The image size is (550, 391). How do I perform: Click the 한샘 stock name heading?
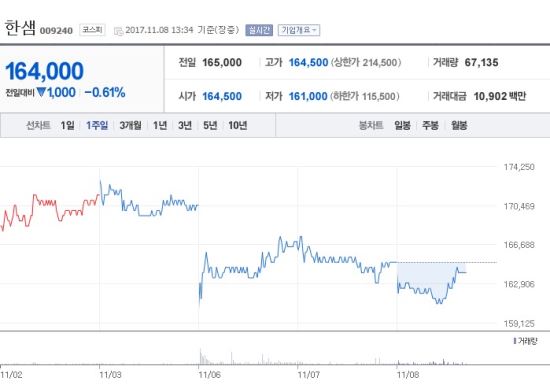pyautogui.click(x=20, y=28)
